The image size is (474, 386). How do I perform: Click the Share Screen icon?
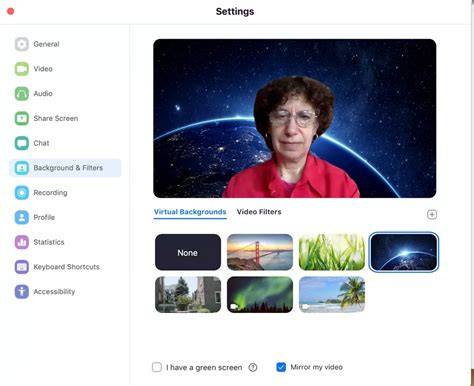click(x=22, y=118)
